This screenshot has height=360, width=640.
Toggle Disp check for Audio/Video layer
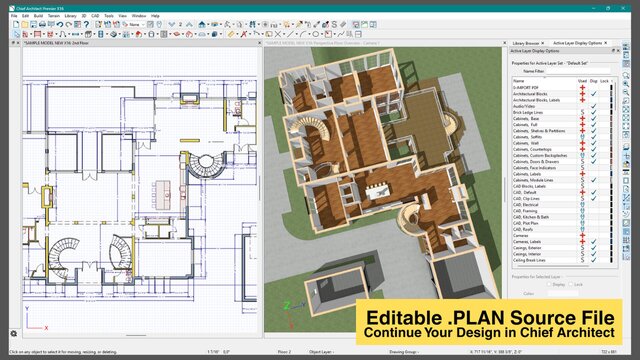click(x=593, y=106)
